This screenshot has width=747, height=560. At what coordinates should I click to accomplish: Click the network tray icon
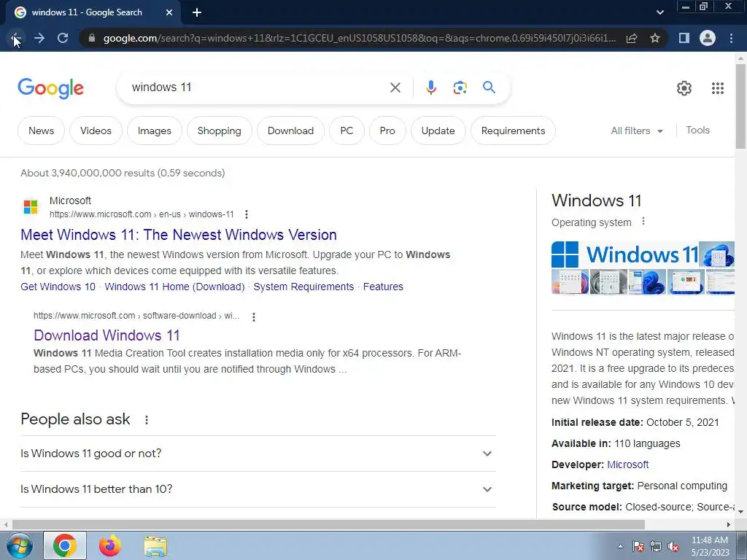(656, 547)
